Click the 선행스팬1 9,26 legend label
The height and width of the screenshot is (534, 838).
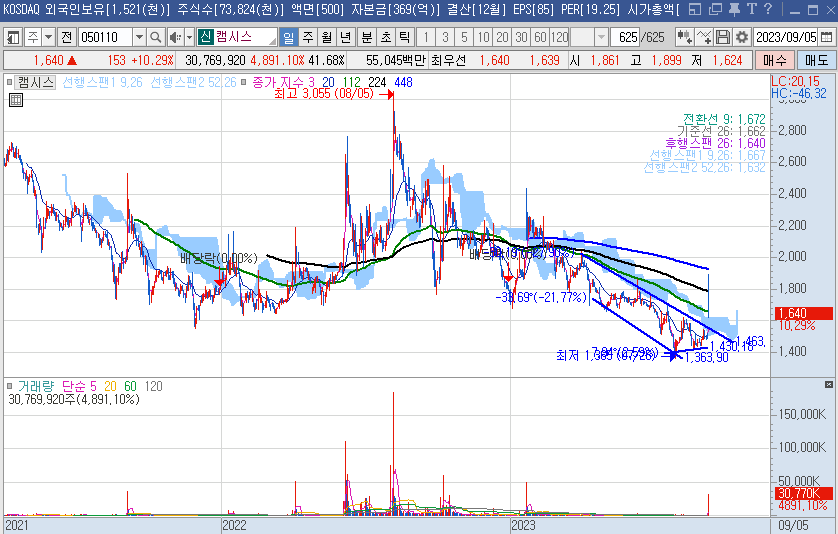(103, 82)
